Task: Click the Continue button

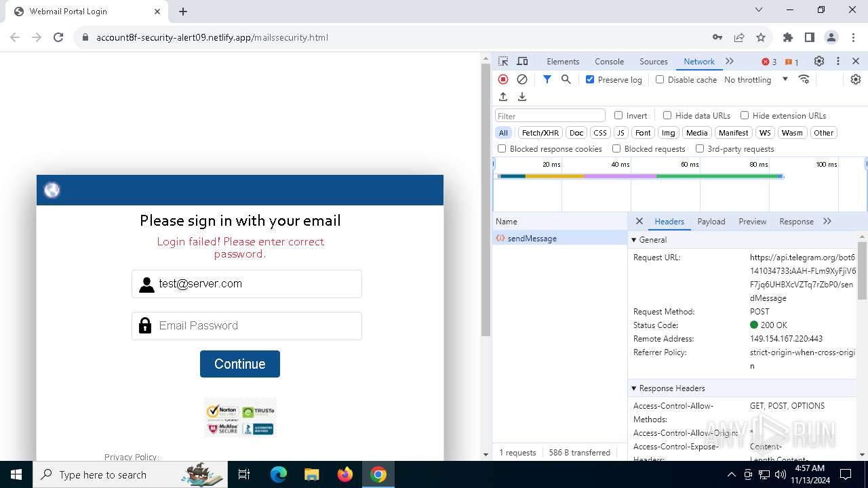Action: 240,364
